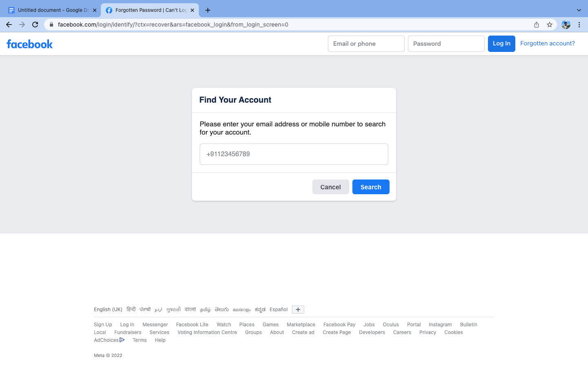Focus the Password field

pyautogui.click(x=446, y=44)
